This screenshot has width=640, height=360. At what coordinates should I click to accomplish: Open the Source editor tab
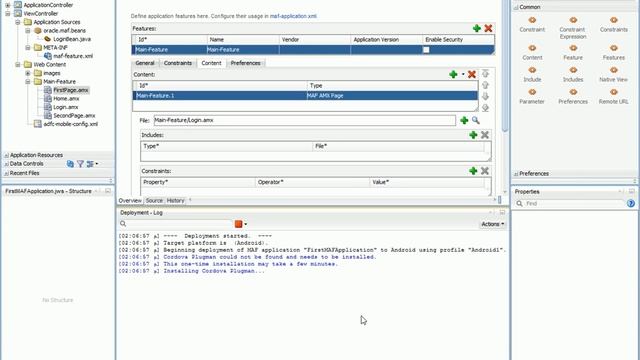point(154,200)
